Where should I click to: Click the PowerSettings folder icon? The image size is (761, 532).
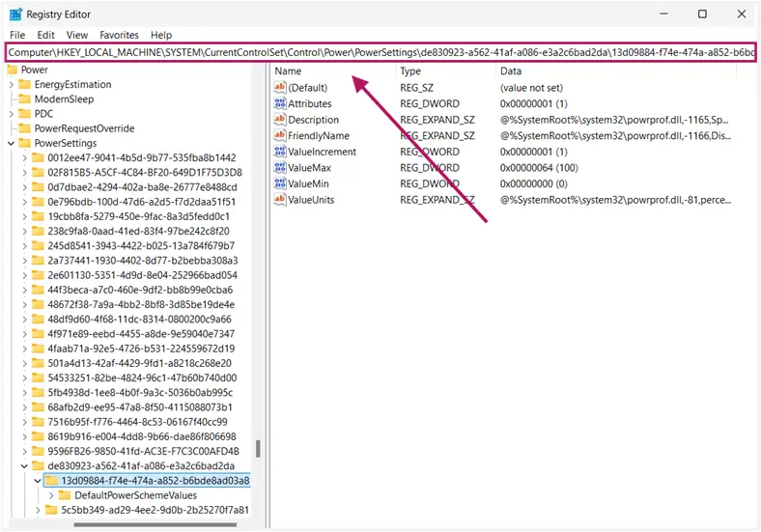(25, 143)
